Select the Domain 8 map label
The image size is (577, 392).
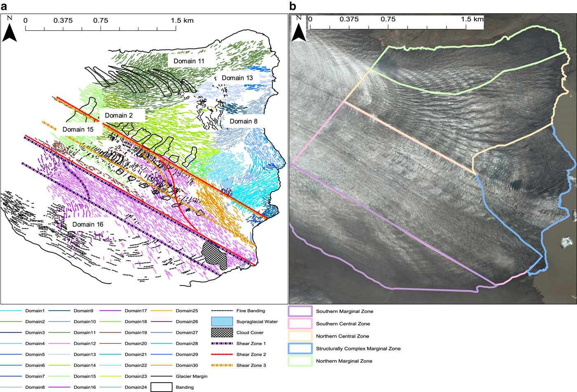244,121
